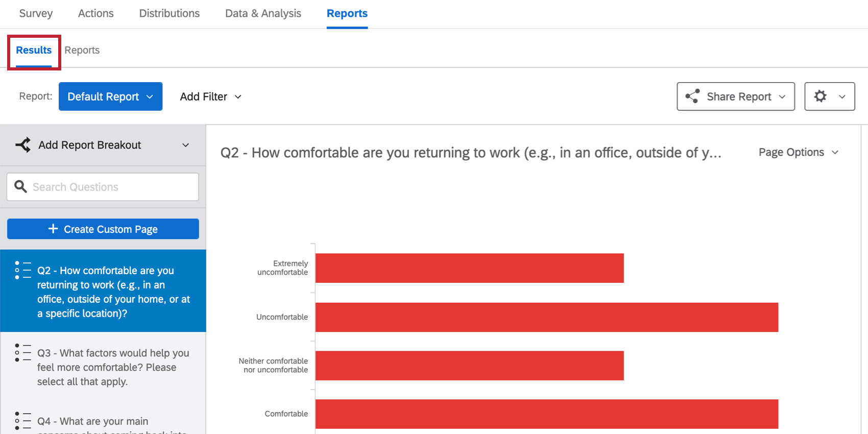
Task: Expand the Default Report dropdown
Action: [x=150, y=97]
